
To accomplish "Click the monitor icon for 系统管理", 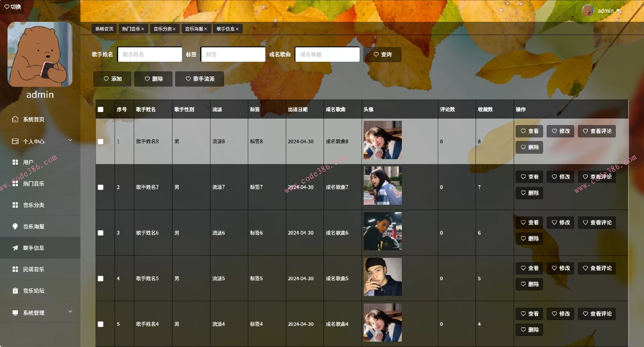I will (x=15, y=313).
